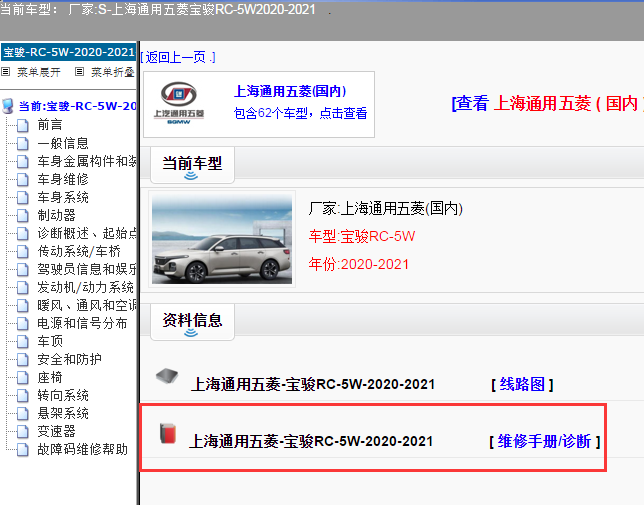Click the page icon for 变速器
The height and width of the screenshot is (505, 644).
pos(23,432)
